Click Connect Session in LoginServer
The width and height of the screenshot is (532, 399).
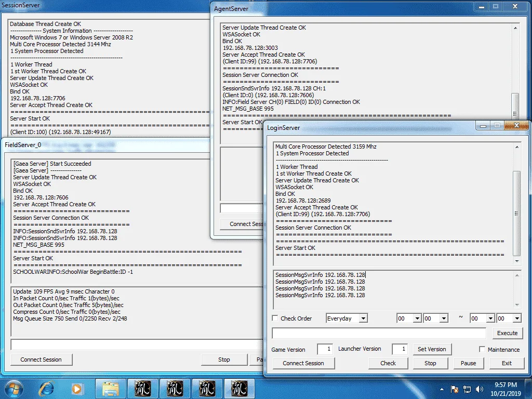coord(303,363)
